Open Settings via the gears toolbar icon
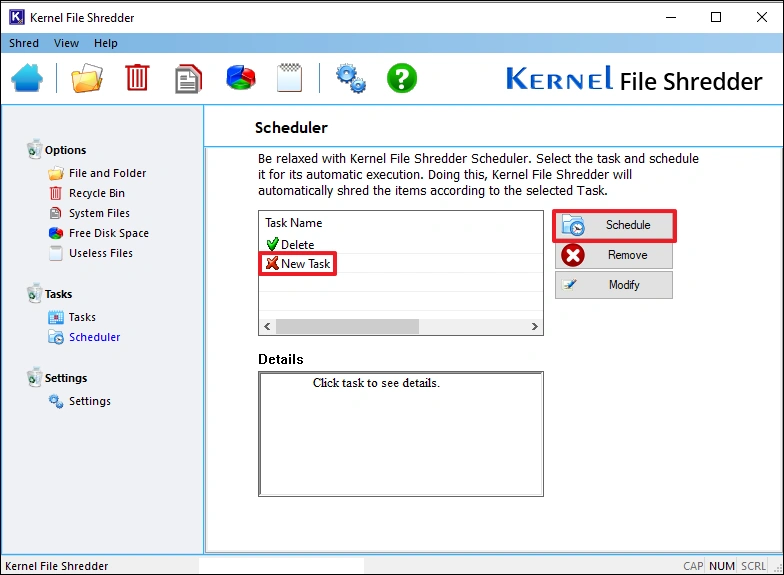The width and height of the screenshot is (784, 575). [x=351, y=78]
